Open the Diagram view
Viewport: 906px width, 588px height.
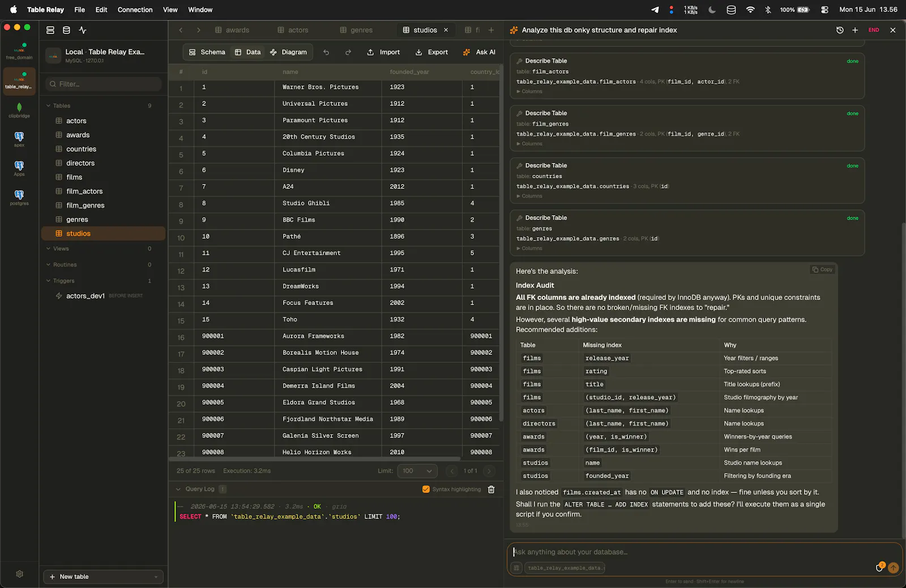288,52
